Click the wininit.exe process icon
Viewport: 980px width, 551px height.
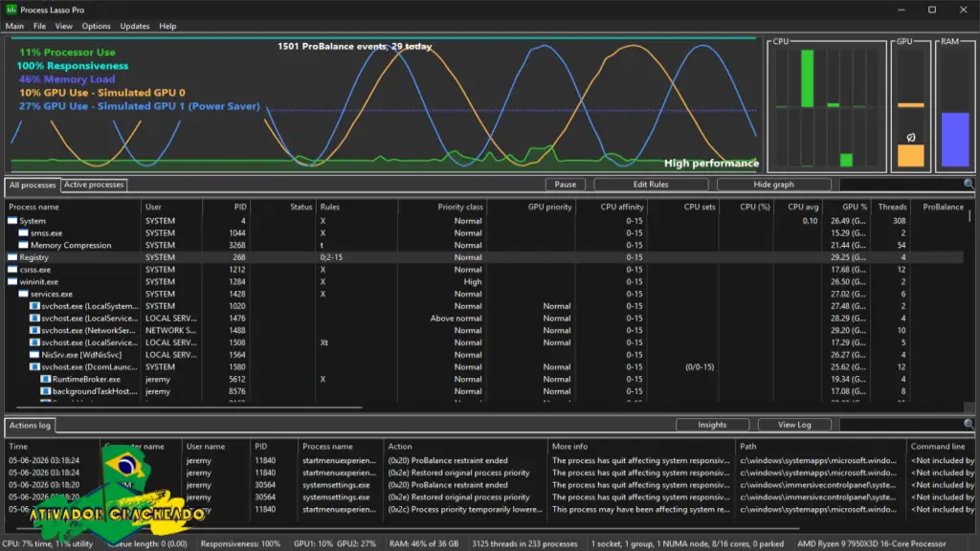(x=12, y=282)
